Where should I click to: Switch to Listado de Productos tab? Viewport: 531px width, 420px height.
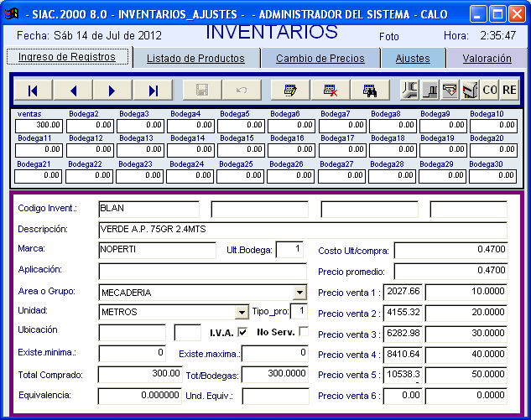195,59
